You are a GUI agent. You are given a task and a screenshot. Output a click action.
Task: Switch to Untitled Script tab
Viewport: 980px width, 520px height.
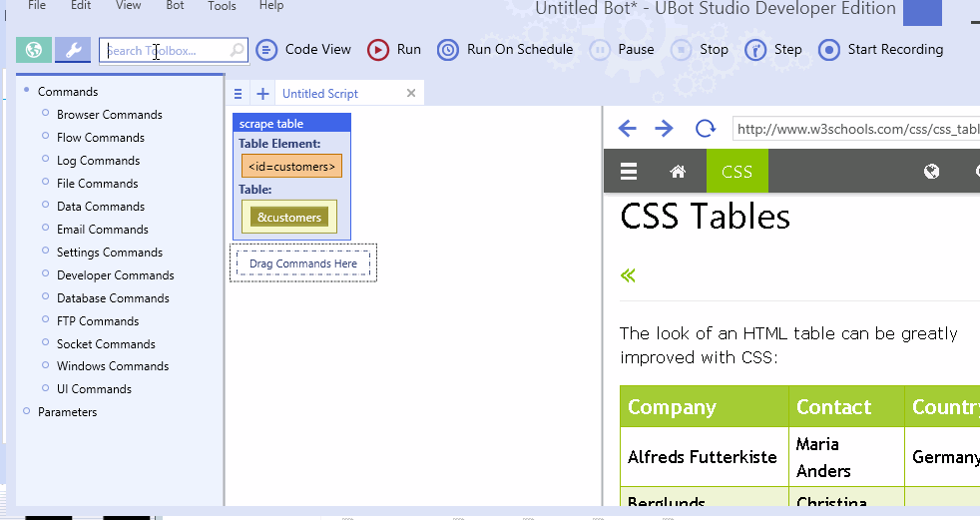320,94
